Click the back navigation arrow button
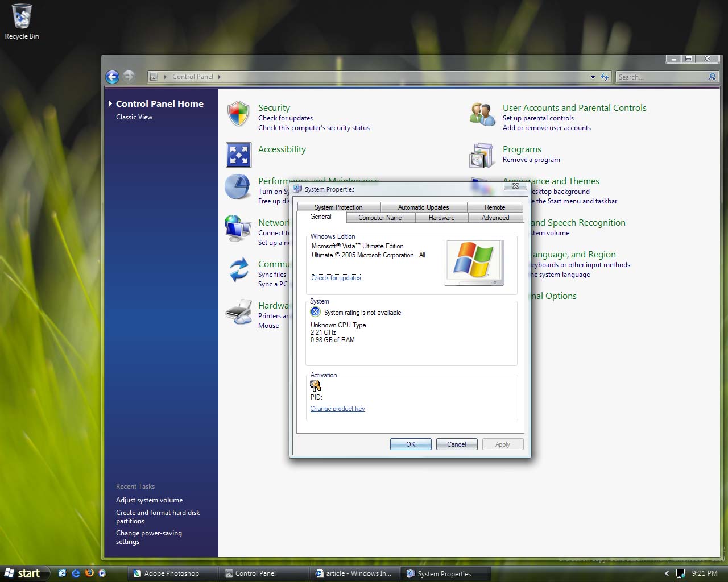Viewport: 728px width, 582px height. coord(113,77)
